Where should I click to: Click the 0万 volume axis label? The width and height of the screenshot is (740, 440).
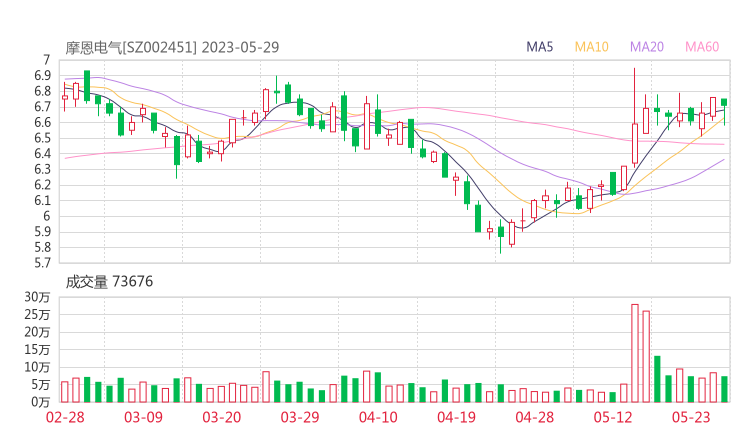[x=41, y=402]
